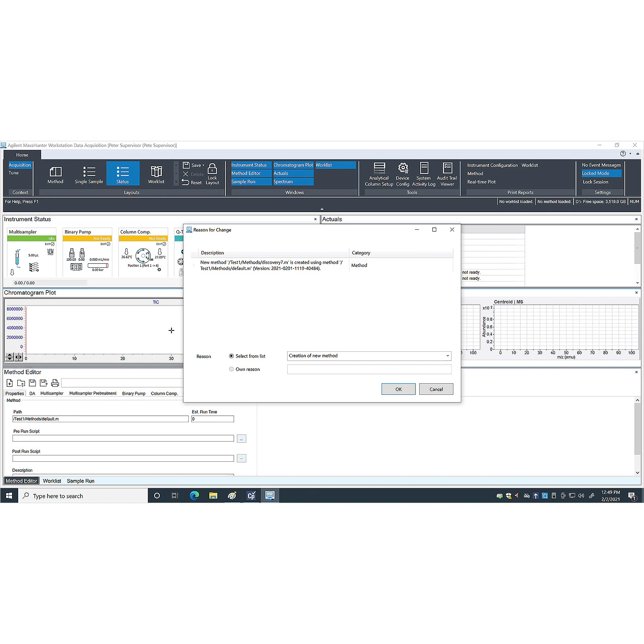Viewport: 644px width, 644px height.
Task: Select the 'Select from list' radio option
Action: click(x=231, y=356)
